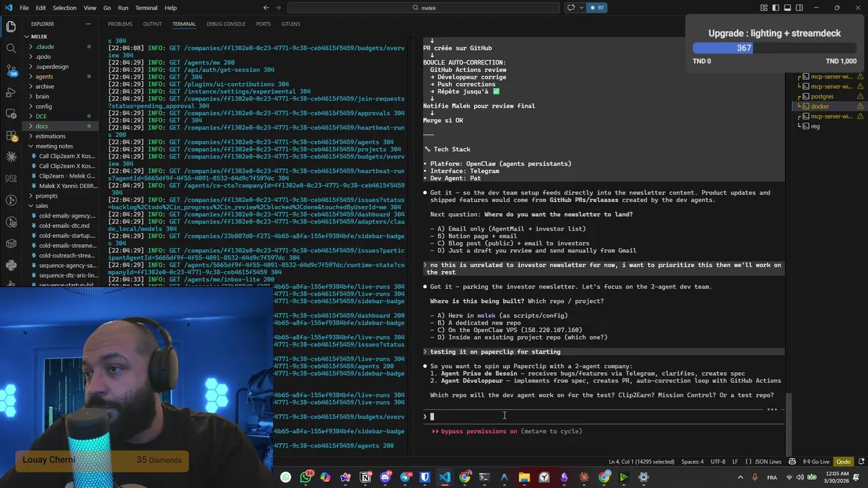Switch to the GITLENS tab
The width and height of the screenshot is (868, 488).
click(x=290, y=24)
